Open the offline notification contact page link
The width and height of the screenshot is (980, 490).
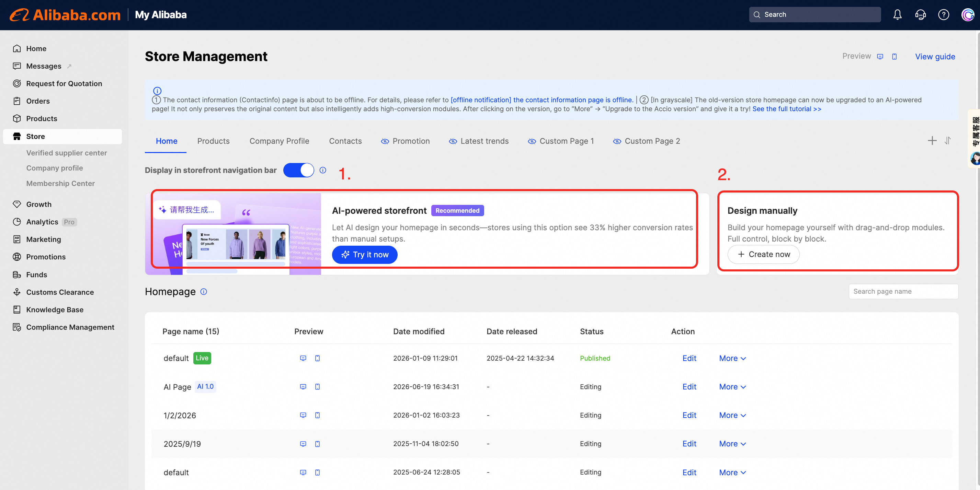click(x=542, y=100)
